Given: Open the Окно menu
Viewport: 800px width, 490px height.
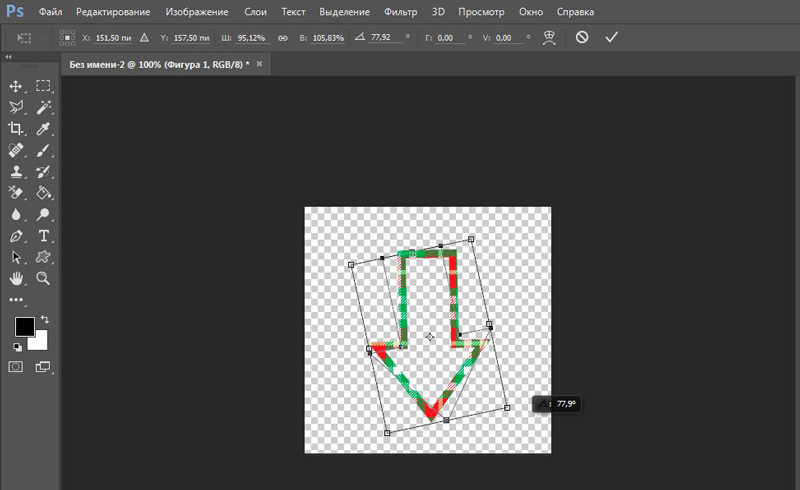Looking at the screenshot, I should 531,12.
